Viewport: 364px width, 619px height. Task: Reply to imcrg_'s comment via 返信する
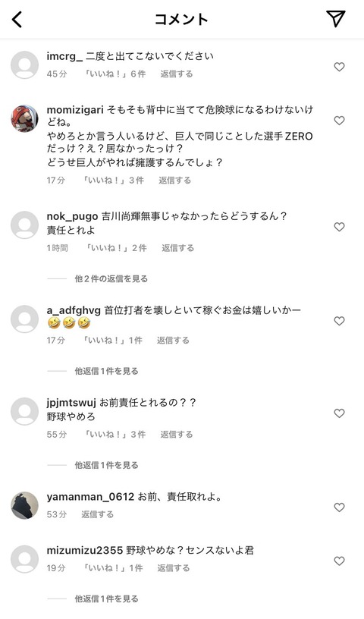coord(177,74)
